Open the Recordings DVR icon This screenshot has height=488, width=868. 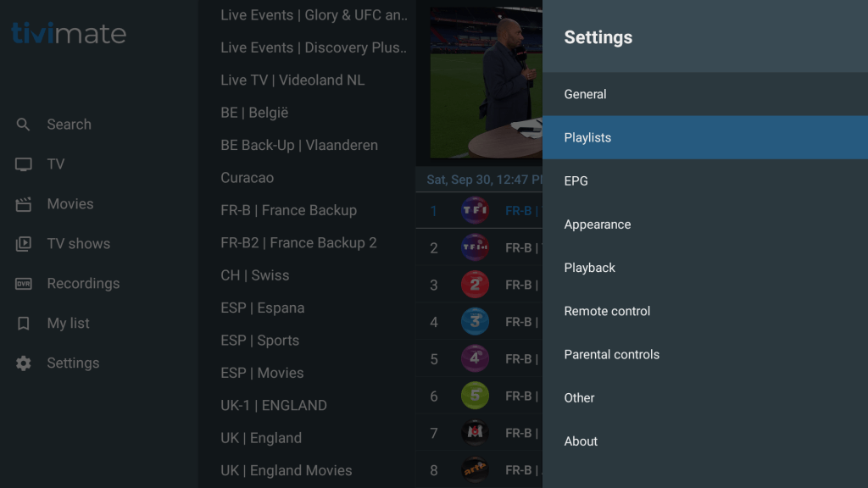[24, 284]
